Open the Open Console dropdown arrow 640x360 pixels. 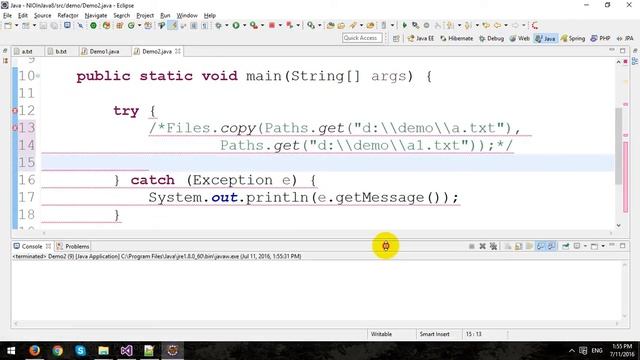pos(603,246)
